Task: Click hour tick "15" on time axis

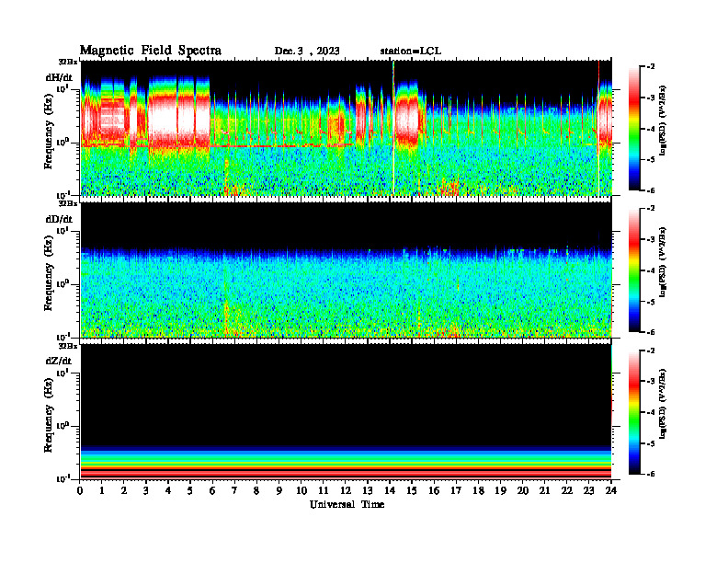Action: coord(412,490)
